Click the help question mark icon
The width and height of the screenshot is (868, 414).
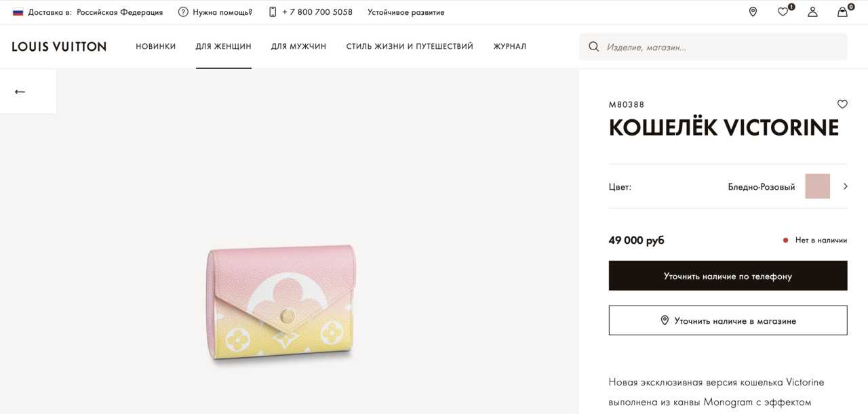(183, 12)
